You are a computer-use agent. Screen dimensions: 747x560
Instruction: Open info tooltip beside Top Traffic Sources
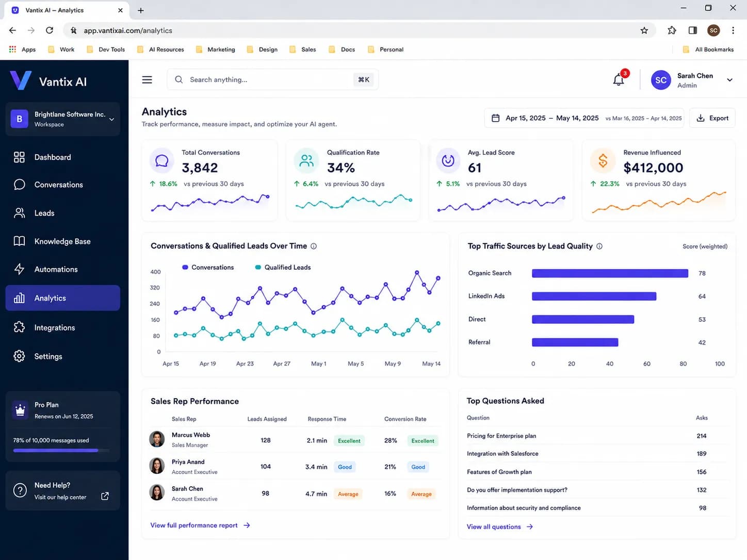coord(599,246)
